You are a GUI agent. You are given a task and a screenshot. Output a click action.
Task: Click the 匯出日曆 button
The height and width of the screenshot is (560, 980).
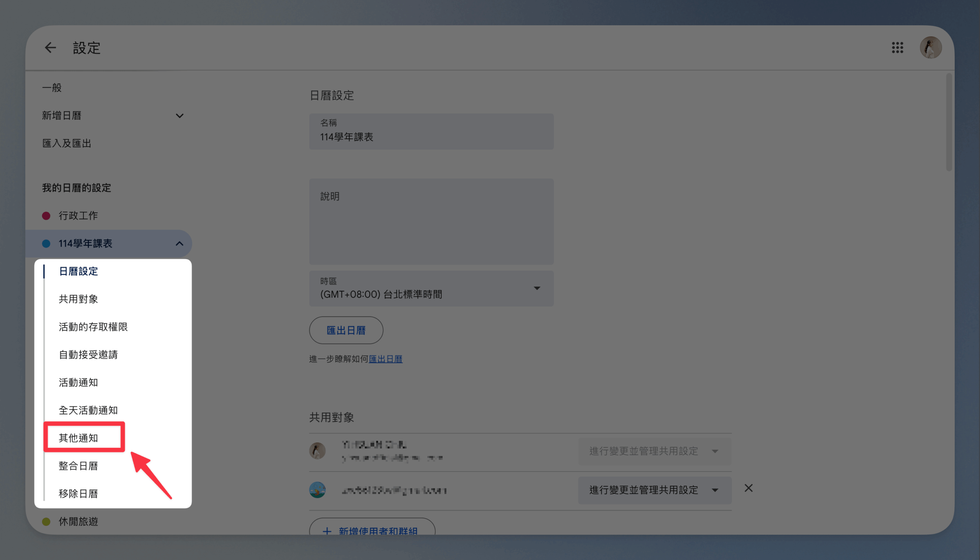click(x=346, y=330)
